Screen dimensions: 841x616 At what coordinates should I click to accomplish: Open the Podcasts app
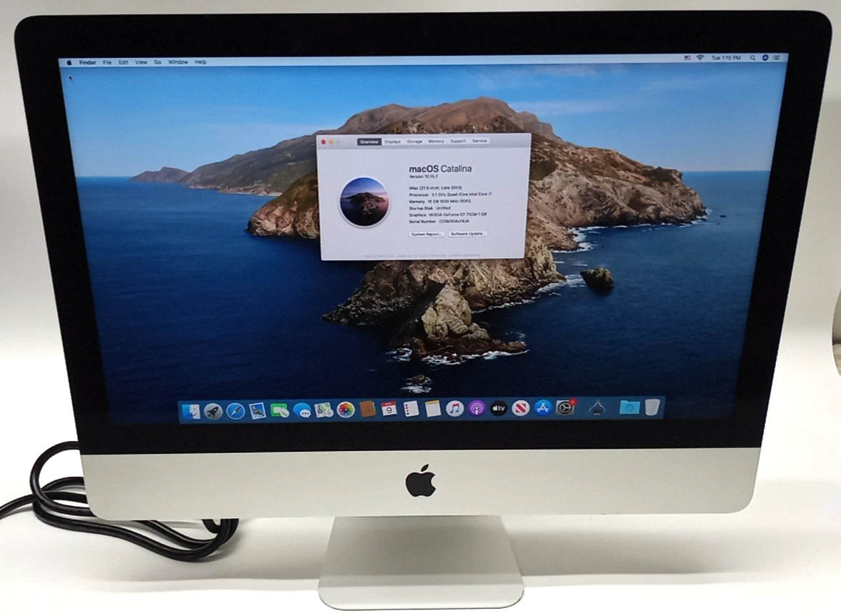pos(477,410)
